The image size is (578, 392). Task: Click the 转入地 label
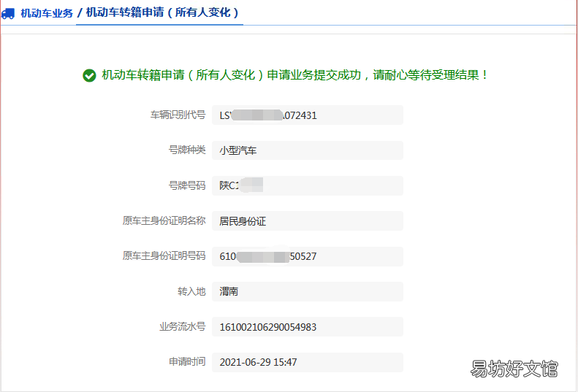pyautogui.click(x=191, y=291)
